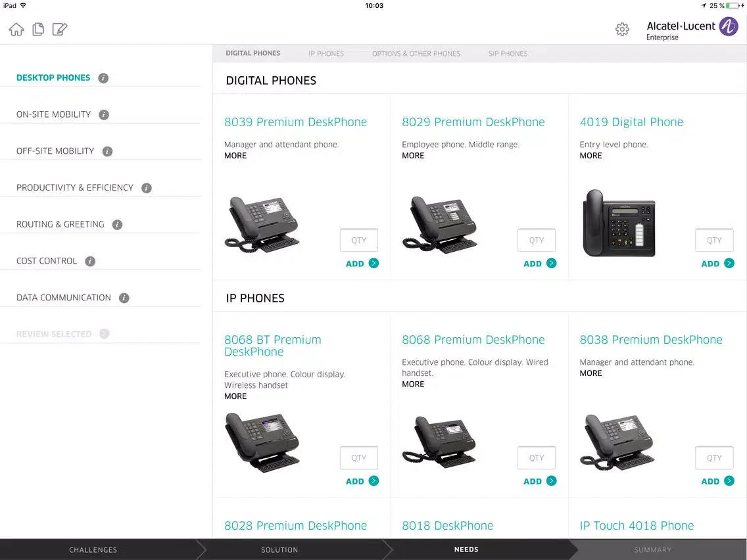Open the 4019 Digital Phone title link
Image resolution: width=747 pixels, height=560 pixels.
click(x=631, y=122)
